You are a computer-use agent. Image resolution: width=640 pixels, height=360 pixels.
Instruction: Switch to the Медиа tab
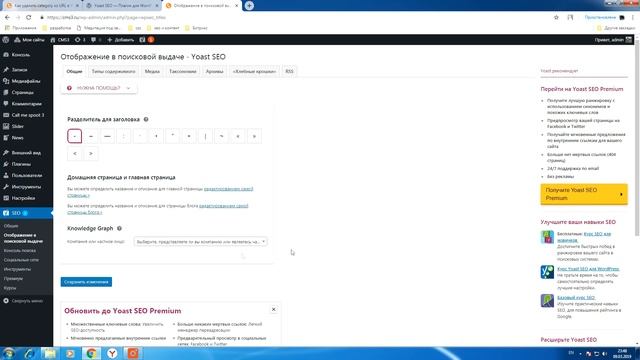[x=152, y=71]
